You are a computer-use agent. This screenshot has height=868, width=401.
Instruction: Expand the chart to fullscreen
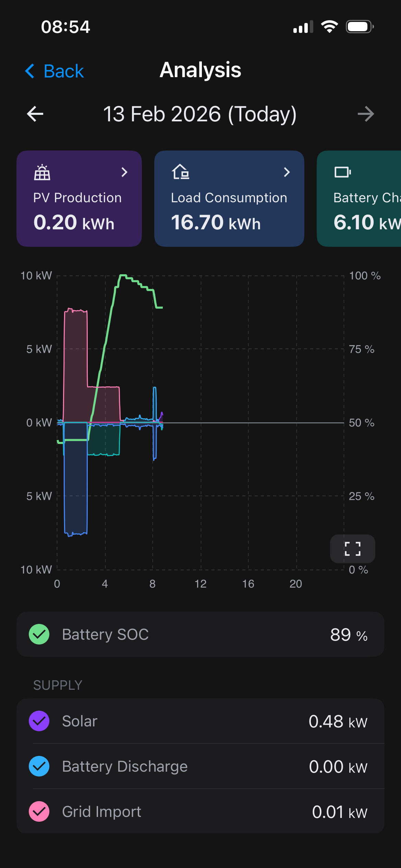352,549
